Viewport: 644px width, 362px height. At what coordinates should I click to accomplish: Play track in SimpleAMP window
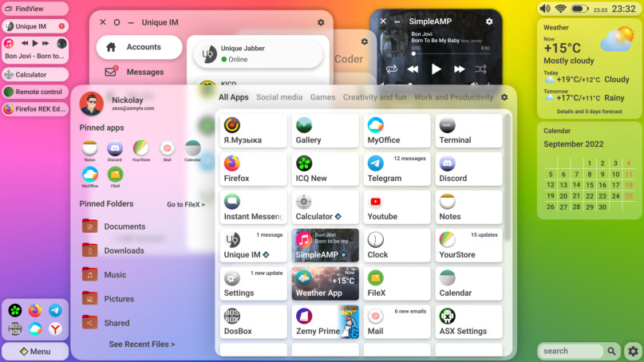point(437,69)
